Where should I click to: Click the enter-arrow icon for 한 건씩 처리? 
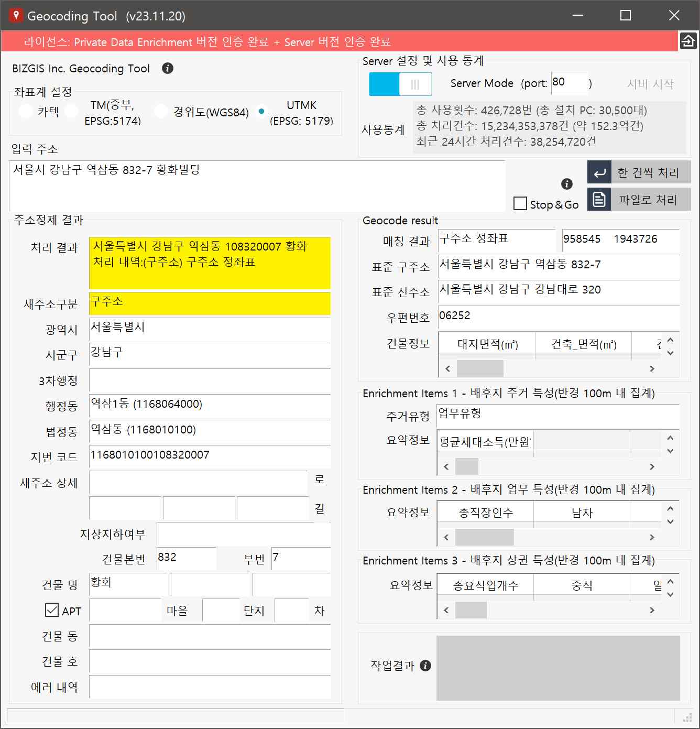tap(599, 172)
